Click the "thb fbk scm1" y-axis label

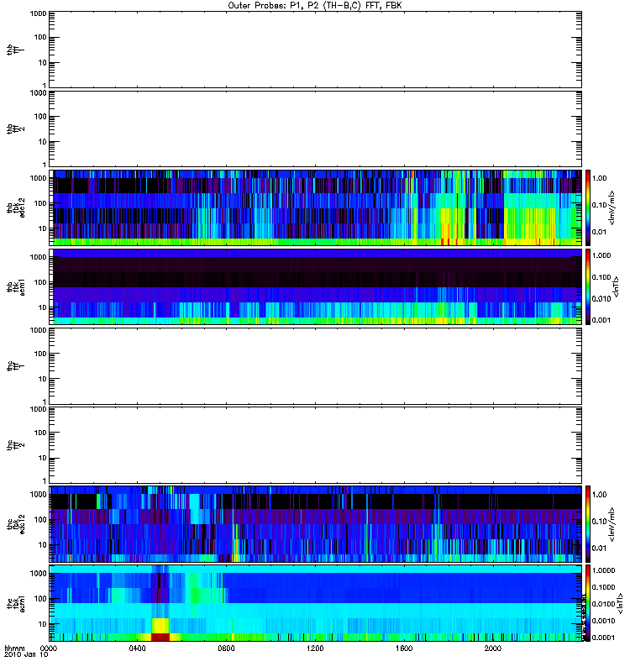pos(16,286)
